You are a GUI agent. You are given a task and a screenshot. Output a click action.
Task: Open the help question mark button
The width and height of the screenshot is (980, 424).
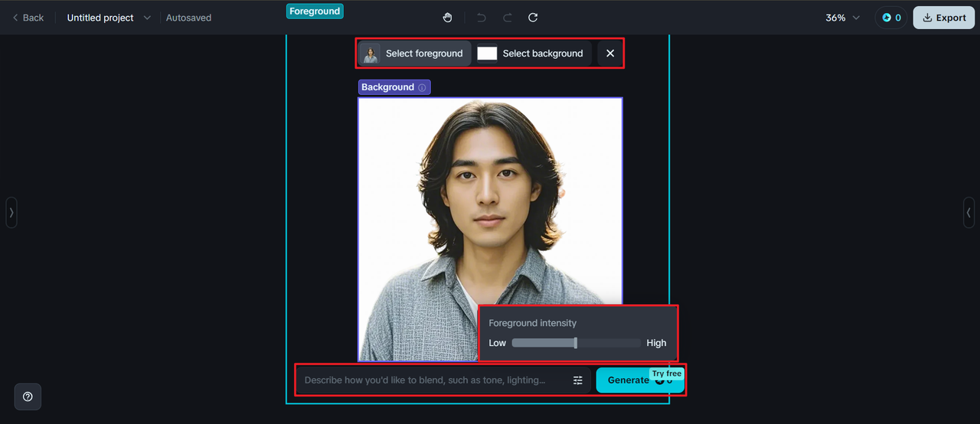click(x=28, y=396)
